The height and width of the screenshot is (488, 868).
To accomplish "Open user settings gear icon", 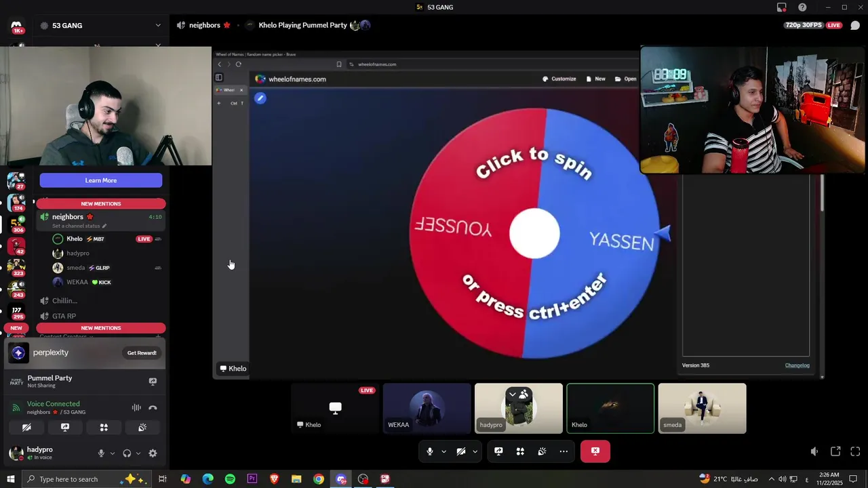I will click(153, 453).
